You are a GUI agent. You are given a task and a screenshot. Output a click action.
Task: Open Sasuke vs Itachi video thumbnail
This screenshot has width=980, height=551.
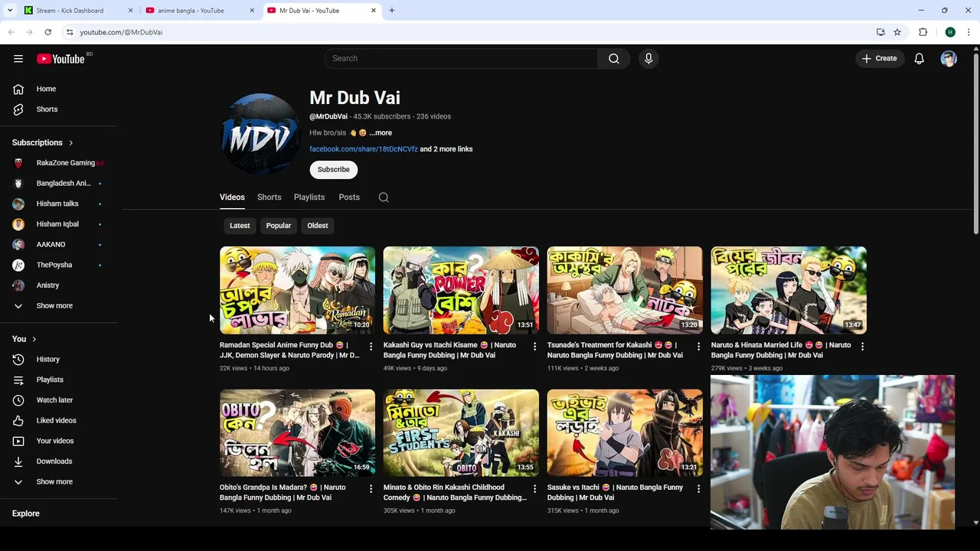tap(625, 433)
